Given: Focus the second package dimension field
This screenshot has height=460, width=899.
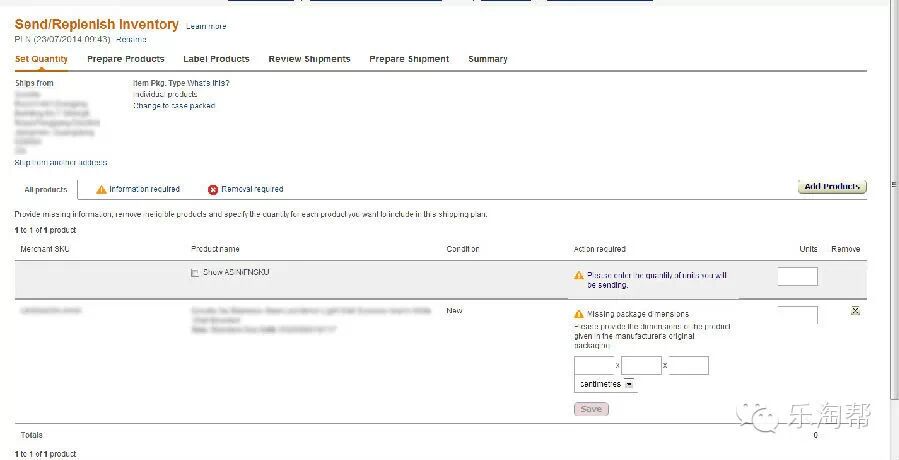Looking at the screenshot, I should (x=641, y=365).
